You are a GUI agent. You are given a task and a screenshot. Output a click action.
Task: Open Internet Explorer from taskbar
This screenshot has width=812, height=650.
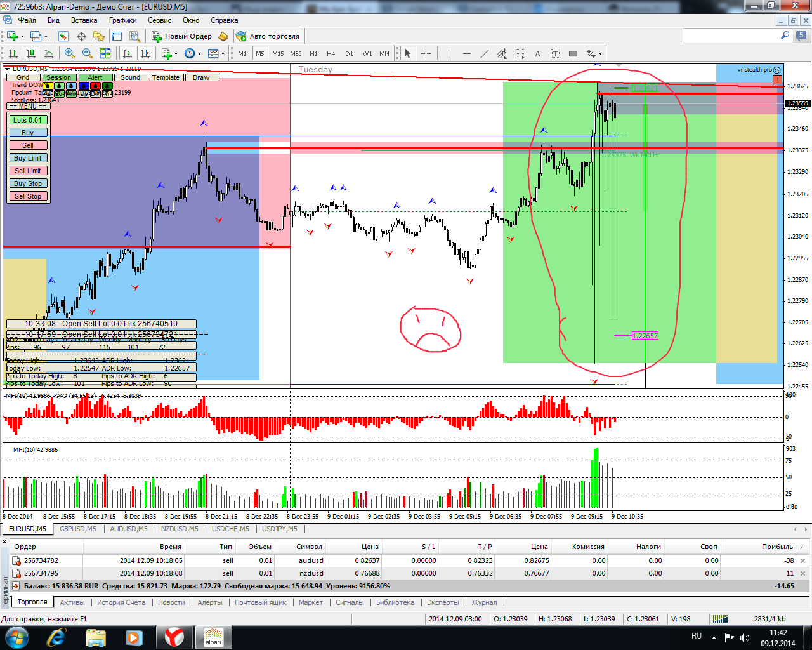click(56, 637)
